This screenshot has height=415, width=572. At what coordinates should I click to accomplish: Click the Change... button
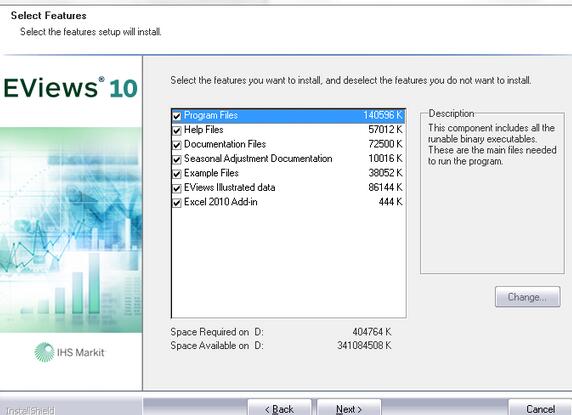pos(527,297)
